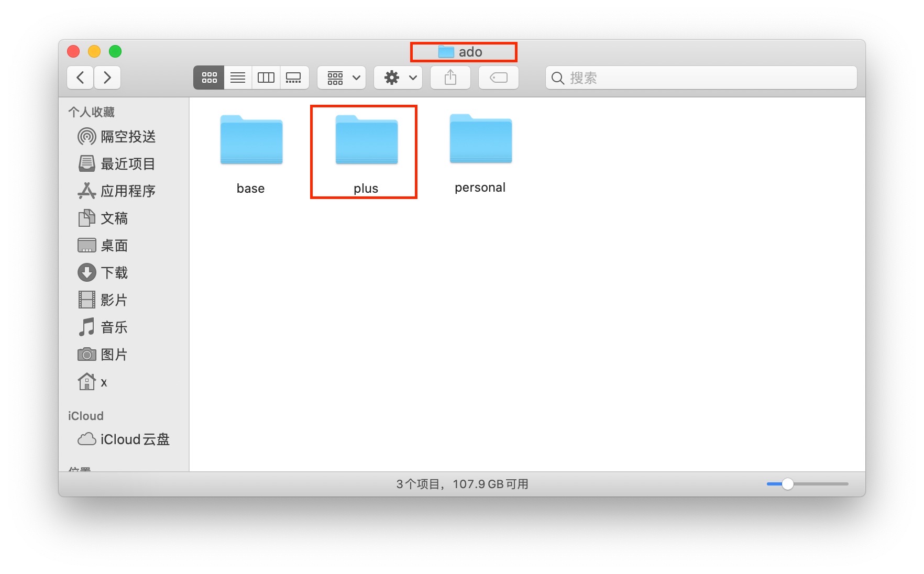The image size is (924, 574).
Task: Open iCloud云盘 in sidebar
Action: pos(134,439)
